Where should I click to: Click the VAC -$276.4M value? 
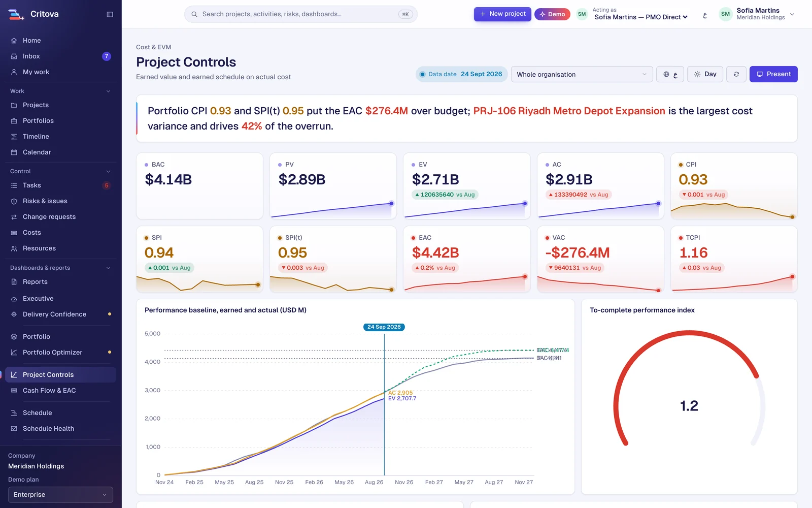click(x=578, y=253)
